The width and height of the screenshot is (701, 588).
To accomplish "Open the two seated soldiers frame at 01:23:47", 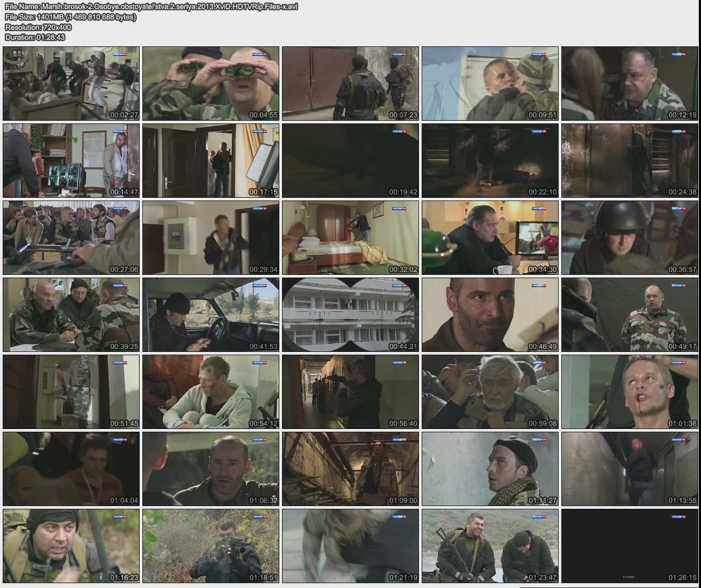I will click(x=490, y=546).
